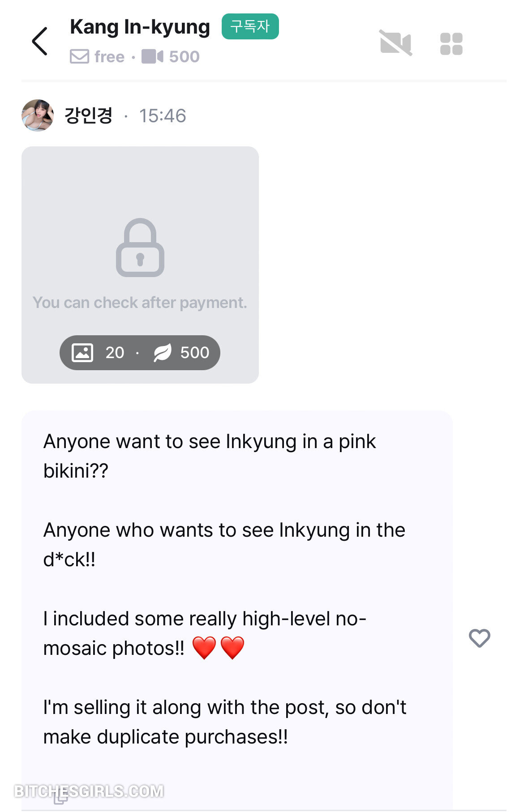This screenshot has height=812, width=528.
Task: Go back using the left arrow
Action: (x=40, y=41)
